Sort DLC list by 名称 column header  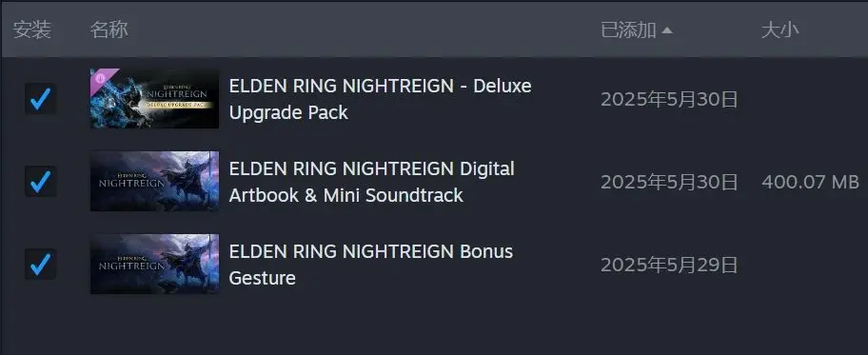(109, 30)
